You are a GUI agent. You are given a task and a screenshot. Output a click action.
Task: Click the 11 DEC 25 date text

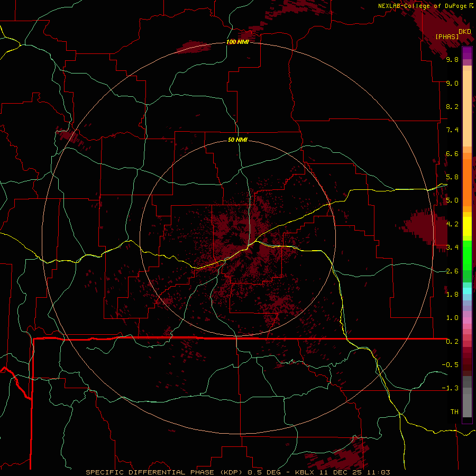click(341, 472)
